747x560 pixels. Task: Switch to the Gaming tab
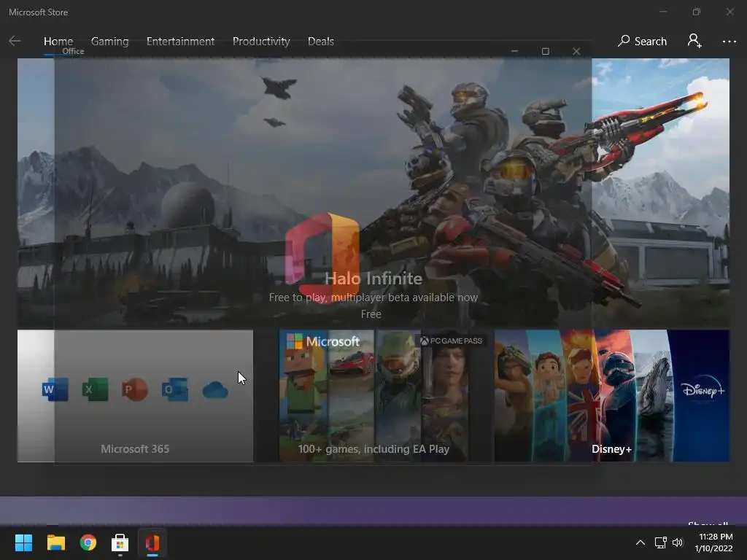click(x=109, y=42)
